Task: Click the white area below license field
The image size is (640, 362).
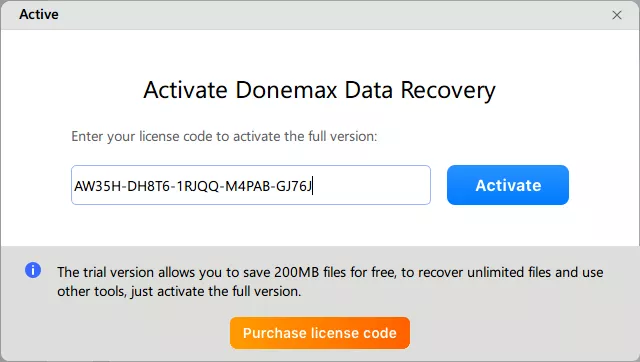Action: coord(251,225)
